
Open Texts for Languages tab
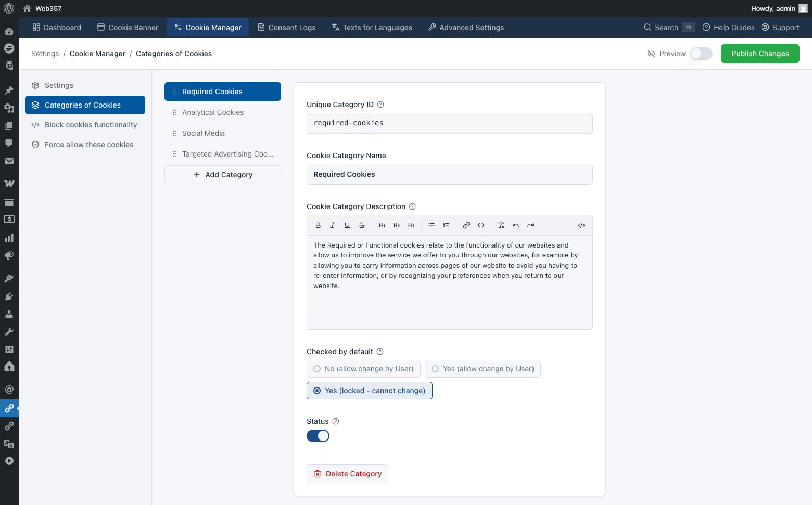click(372, 28)
